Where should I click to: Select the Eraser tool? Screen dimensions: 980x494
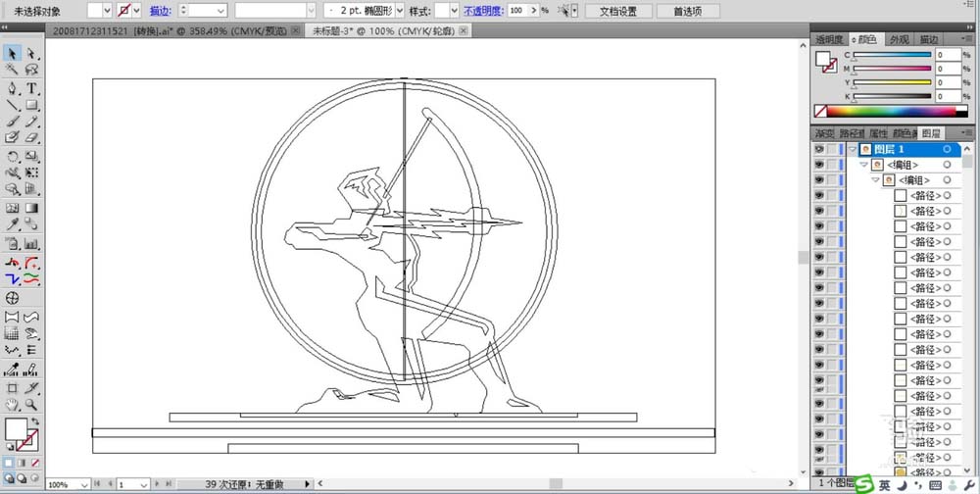pyautogui.click(x=32, y=137)
